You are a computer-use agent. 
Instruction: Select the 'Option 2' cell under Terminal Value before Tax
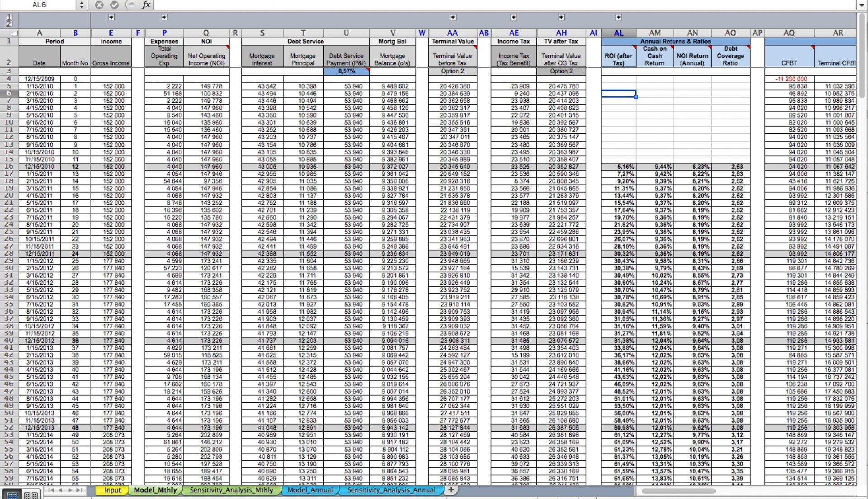click(x=452, y=71)
